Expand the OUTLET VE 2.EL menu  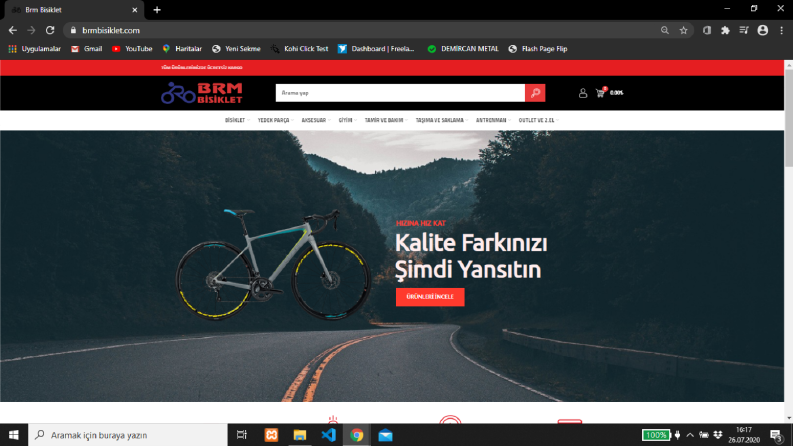(x=538, y=120)
